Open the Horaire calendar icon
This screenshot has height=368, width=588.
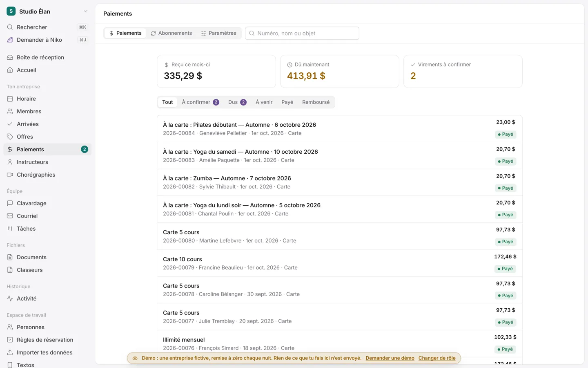pyautogui.click(x=10, y=99)
